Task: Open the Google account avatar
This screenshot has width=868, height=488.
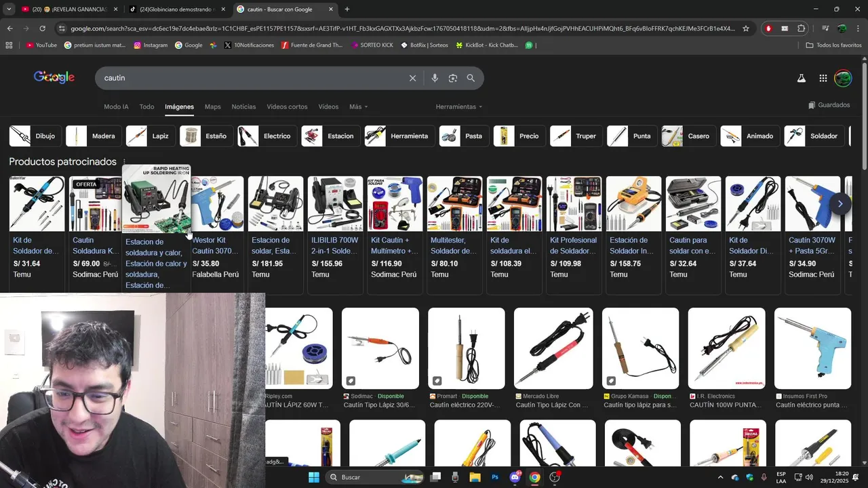Action: (x=843, y=78)
